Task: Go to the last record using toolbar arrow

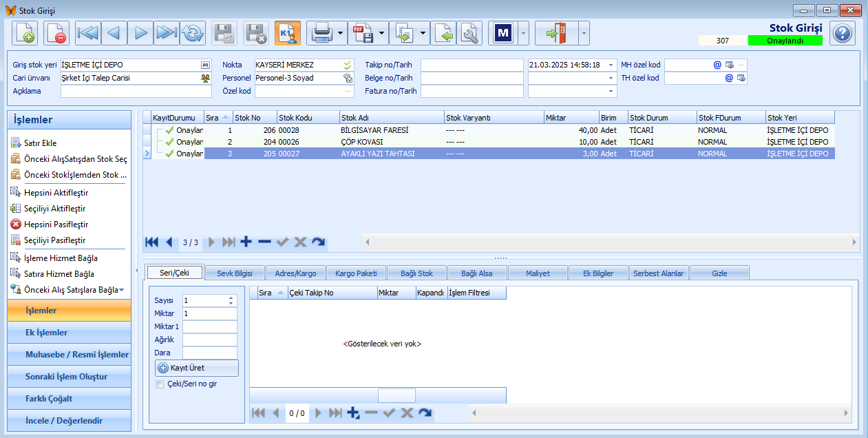Action: click(x=167, y=33)
